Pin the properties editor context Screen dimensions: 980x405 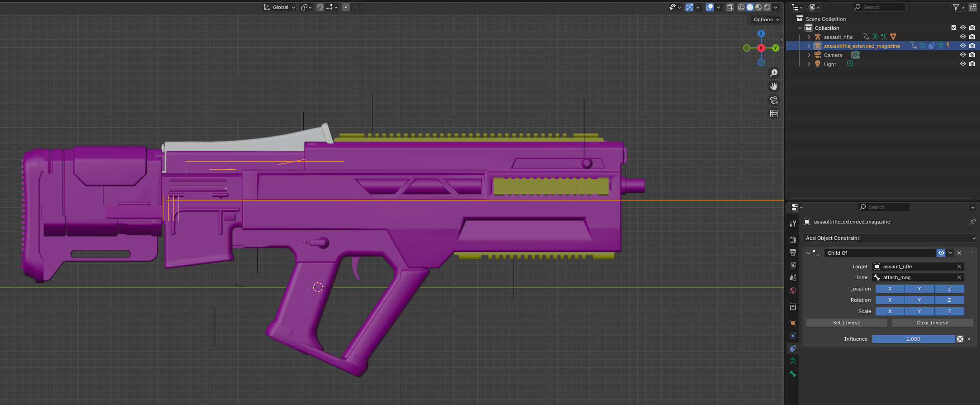click(x=972, y=222)
